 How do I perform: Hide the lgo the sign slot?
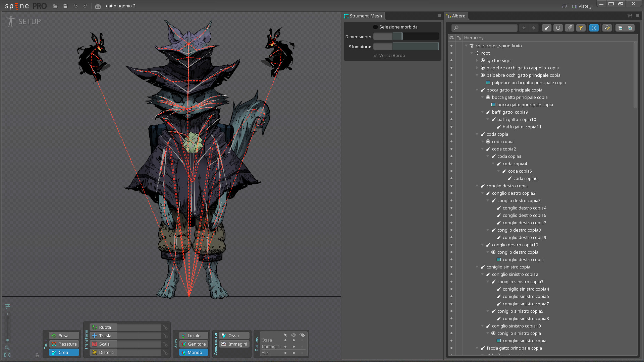[451, 60]
